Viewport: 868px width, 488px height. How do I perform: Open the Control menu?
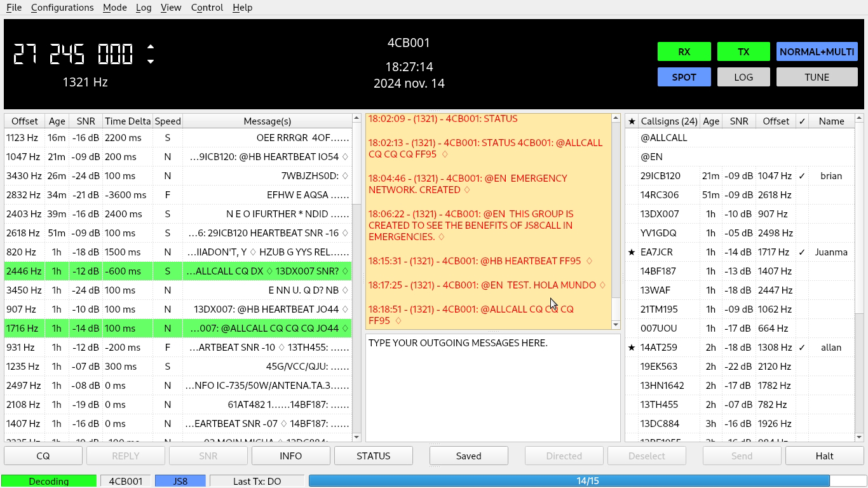(x=207, y=8)
